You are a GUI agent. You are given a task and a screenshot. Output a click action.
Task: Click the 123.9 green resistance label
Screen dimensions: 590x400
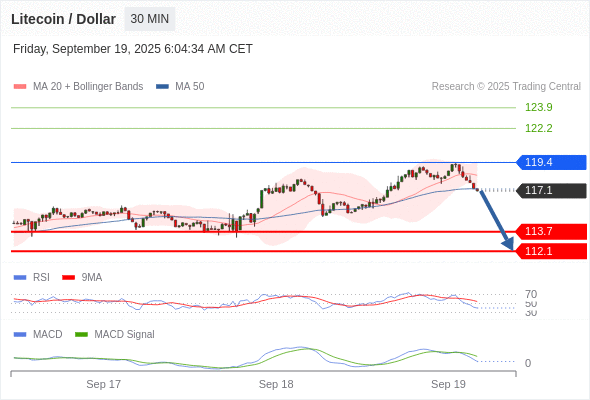[x=538, y=107]
